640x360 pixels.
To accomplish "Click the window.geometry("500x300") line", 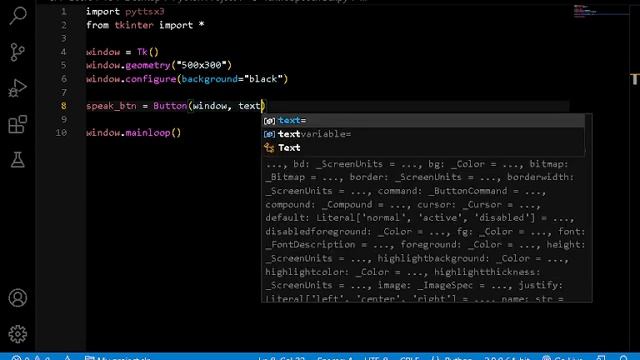I will point(159,65).
